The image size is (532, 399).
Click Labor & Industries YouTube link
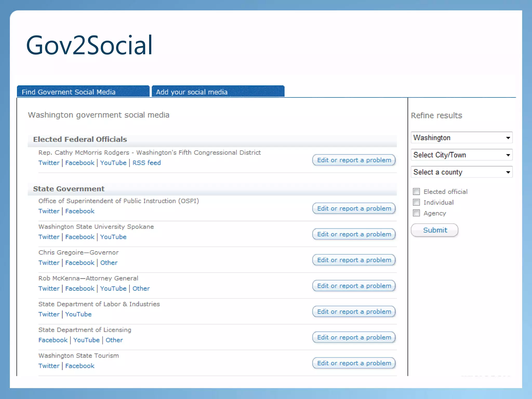[x=78, y=314]
